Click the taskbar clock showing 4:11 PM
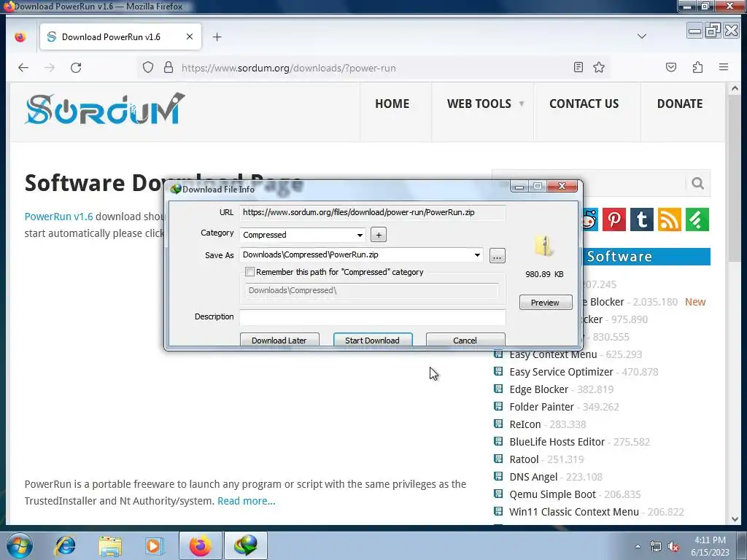This screenshot has height=560, width=747. pos(710,545)
